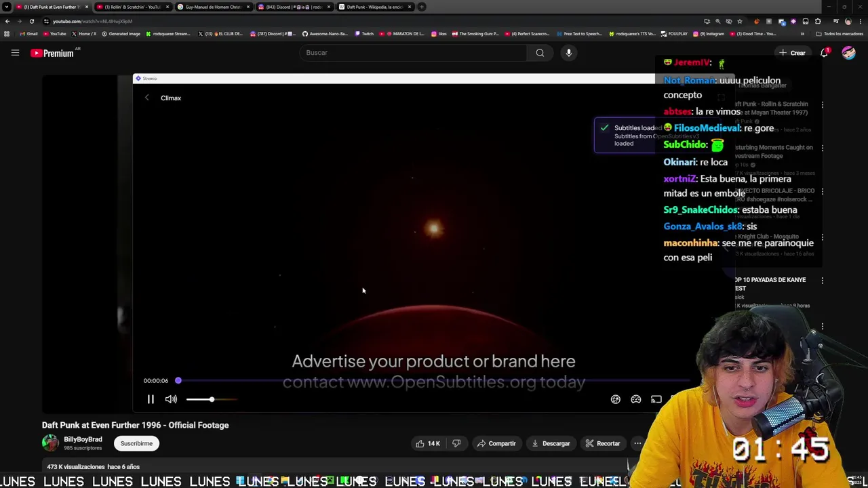The height and width of the screenshot is (488, 868).
Task: Open YouTube account avatar menu
Action: tap(848, 53)
